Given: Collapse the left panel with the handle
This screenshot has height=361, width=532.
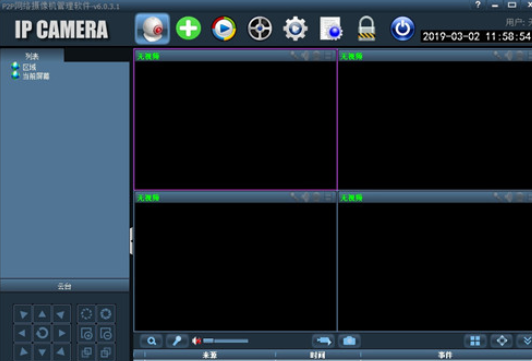Looking at the screenshot, I should pyautogui.click(x=131, y=241).
